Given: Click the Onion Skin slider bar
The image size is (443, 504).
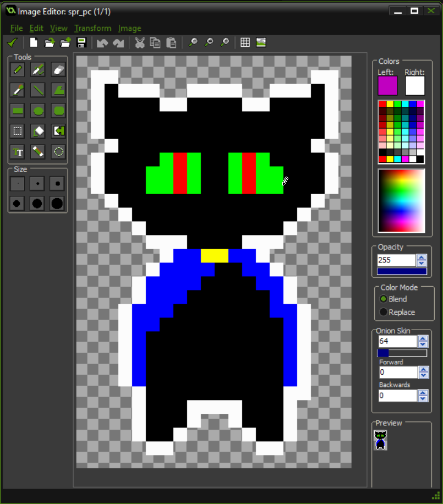Looking at the screenshot, I should [x=402, y=353].
